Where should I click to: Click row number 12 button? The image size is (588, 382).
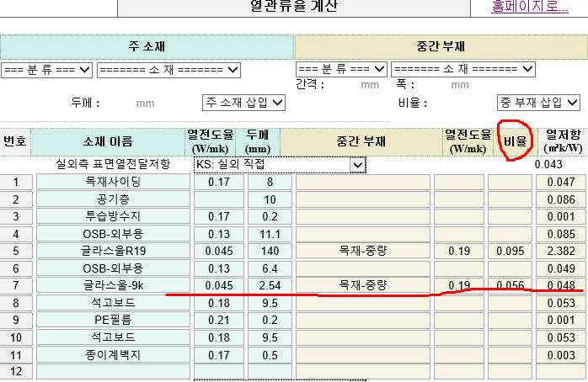tap(16, 372)
